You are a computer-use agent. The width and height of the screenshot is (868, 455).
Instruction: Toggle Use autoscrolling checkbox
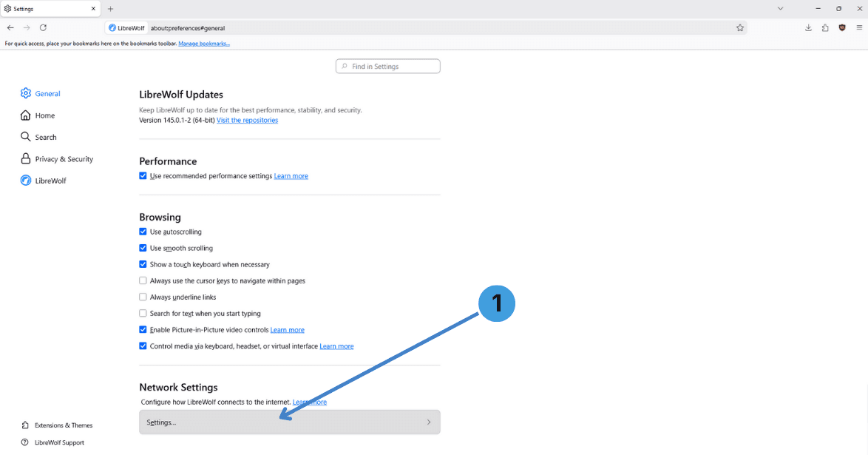point(143,232)
